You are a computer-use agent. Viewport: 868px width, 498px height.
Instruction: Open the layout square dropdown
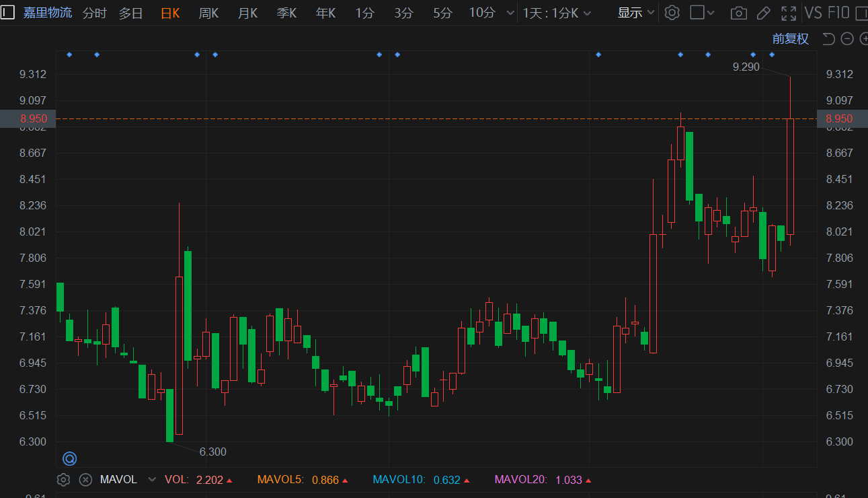(x=703, y=13)
